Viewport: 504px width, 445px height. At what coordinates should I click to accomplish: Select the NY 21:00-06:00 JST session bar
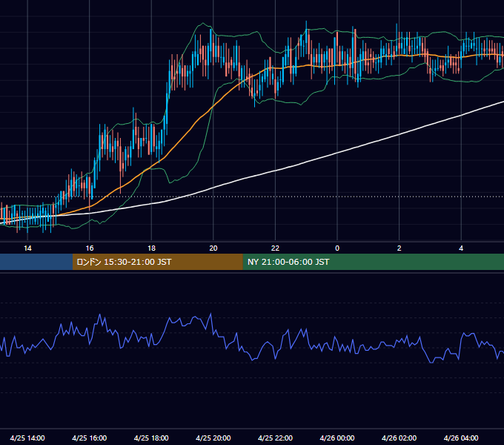point(373,262)
